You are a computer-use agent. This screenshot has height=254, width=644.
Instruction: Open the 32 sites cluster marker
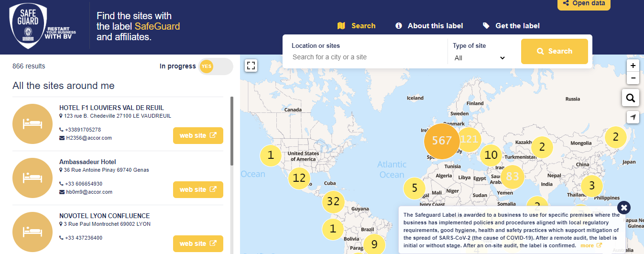[333, 201]
